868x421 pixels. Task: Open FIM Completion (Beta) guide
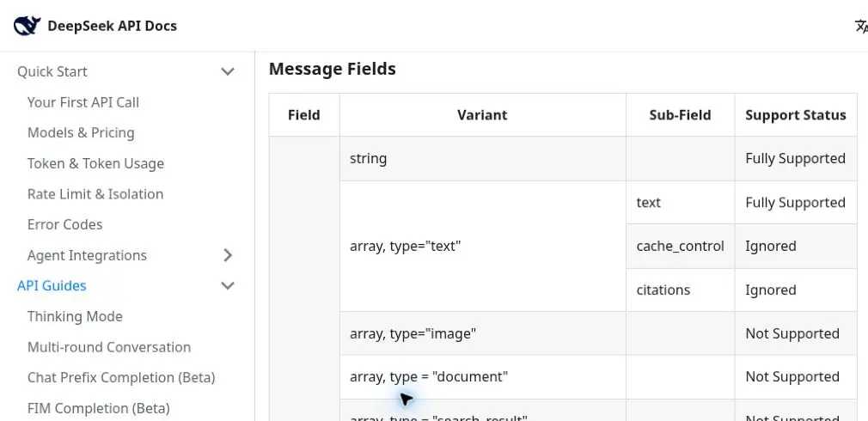point(99,408)
